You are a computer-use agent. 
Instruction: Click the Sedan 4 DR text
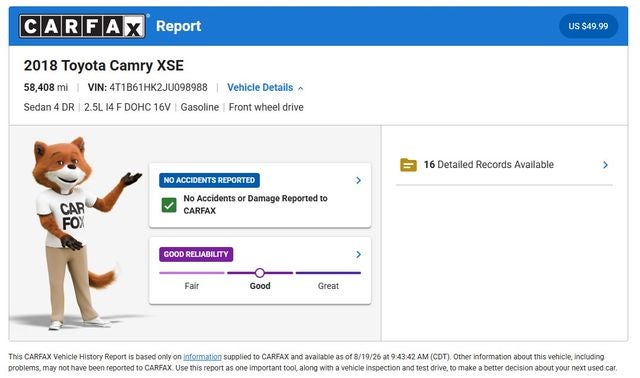pos(49,107)
